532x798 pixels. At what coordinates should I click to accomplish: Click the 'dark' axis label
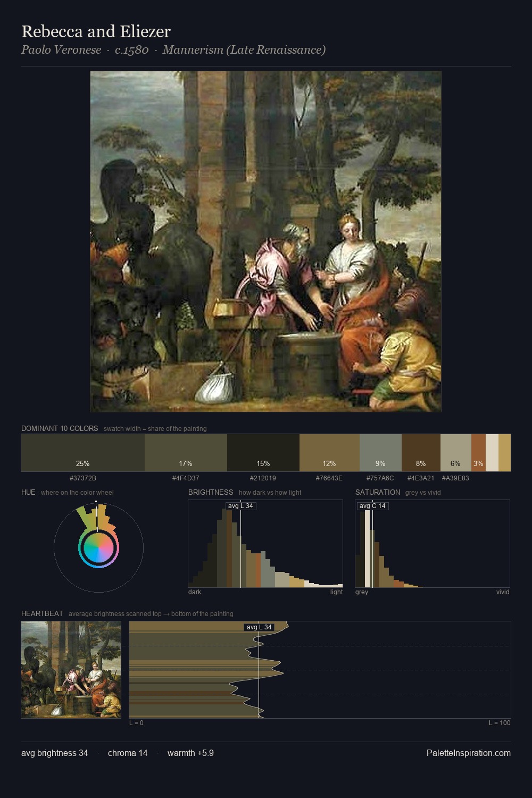(x=195, y=592)
